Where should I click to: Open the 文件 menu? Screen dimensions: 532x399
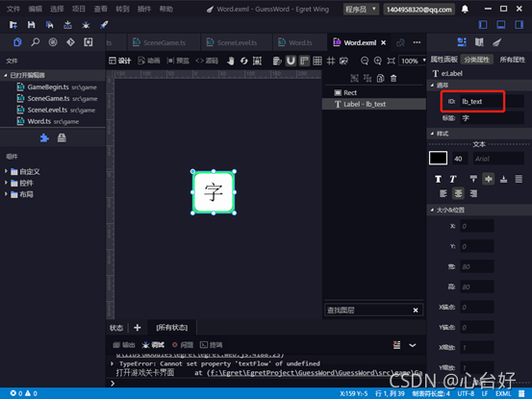[x=13, y=10]
